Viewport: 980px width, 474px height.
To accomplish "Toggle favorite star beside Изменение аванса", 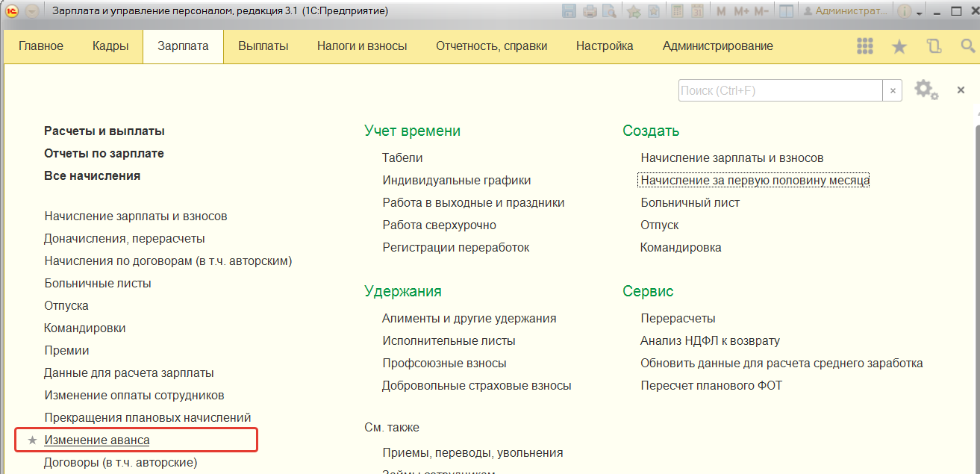I will click(x=32, y=440).
